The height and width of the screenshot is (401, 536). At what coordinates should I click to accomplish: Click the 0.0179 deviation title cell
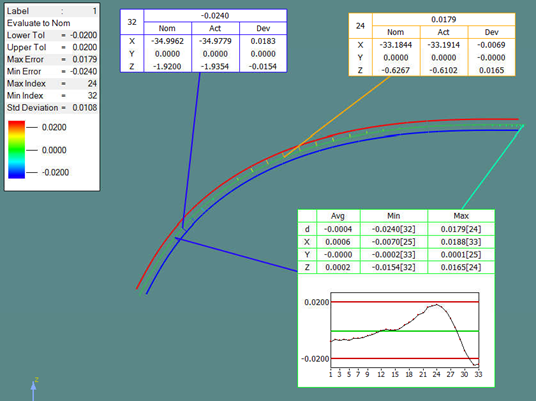(443, 19)
